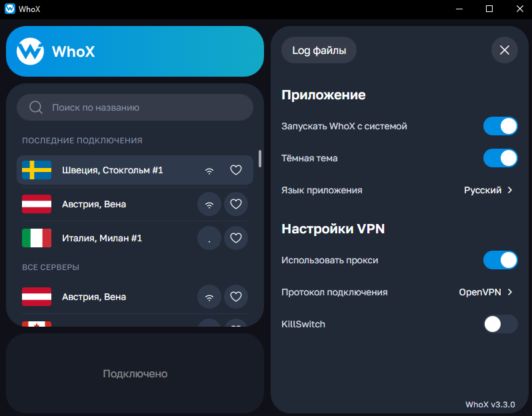Click the WhoX logo in the blue banner
The image size is (532, 416).
click(30, 51)
